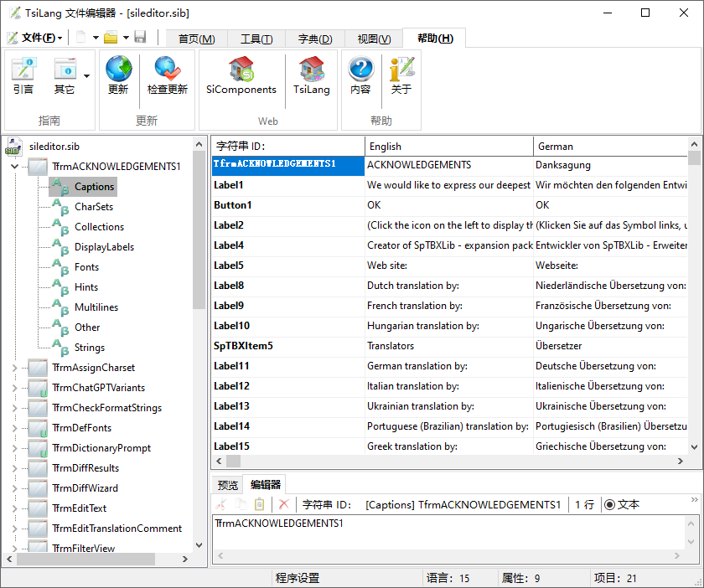Expand the TfrmAssignCharset tree node
This screenshot has width=704, height=588.
(14, 368)
